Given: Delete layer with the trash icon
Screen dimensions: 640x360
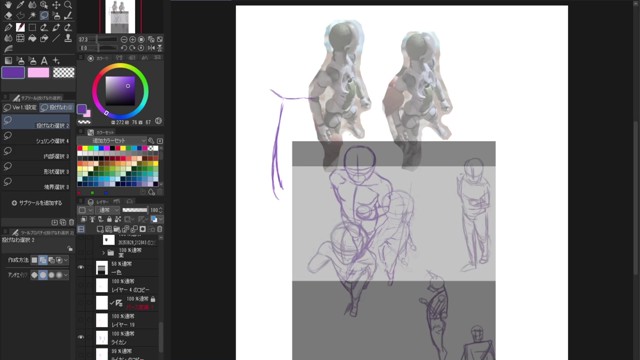Looking at the screenshot, I should click(160, 229).
